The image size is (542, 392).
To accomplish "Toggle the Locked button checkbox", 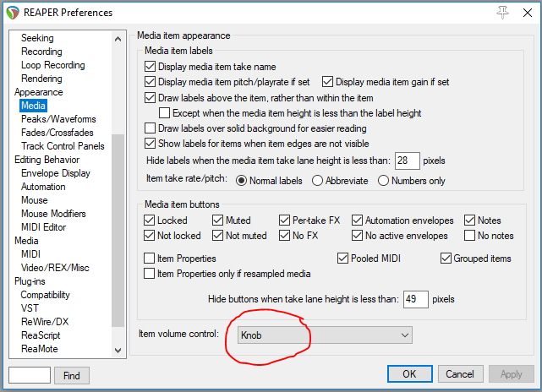I will coord(149,220).
